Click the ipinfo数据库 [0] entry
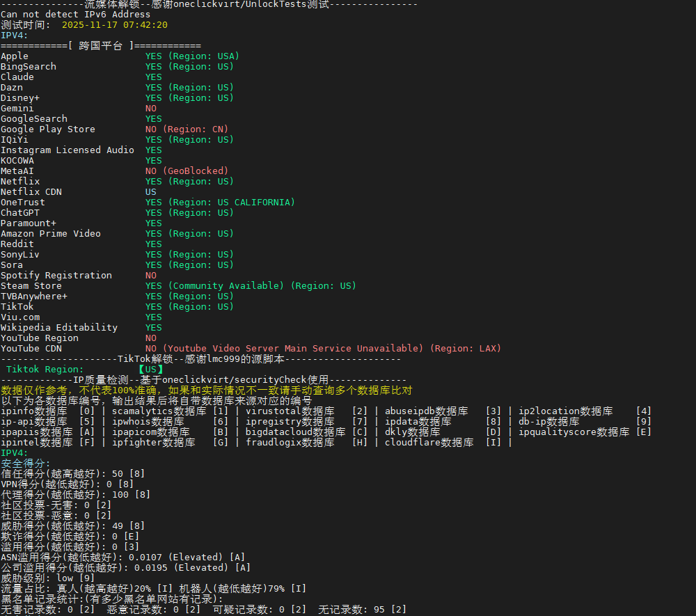Image resolution: width=696 pixels, height=616 pixels. tap(47, 411)
